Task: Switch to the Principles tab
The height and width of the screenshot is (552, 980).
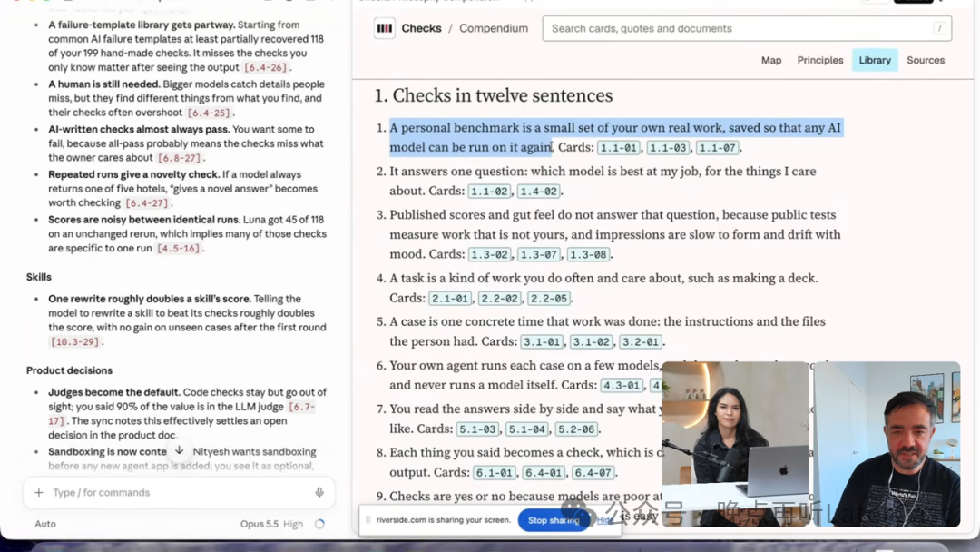Action: point(820,60)
